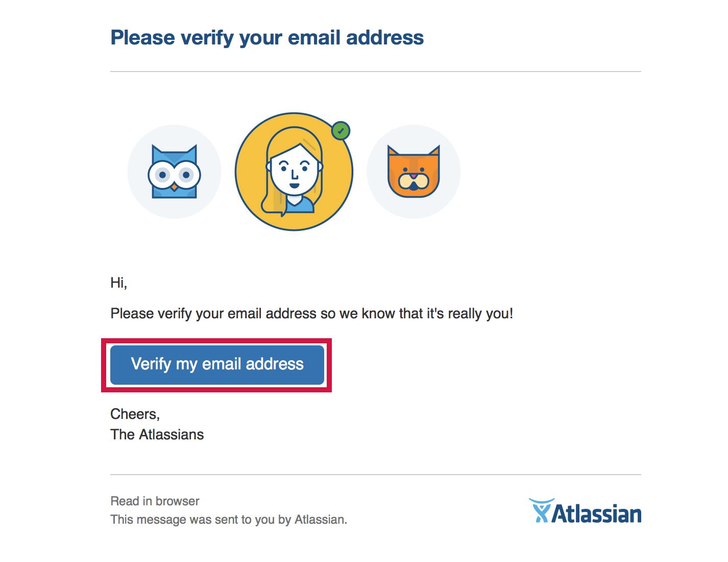Click the Atlassian figure logo symbol
This screenshot has height=562, width=728.
[541, 511]
